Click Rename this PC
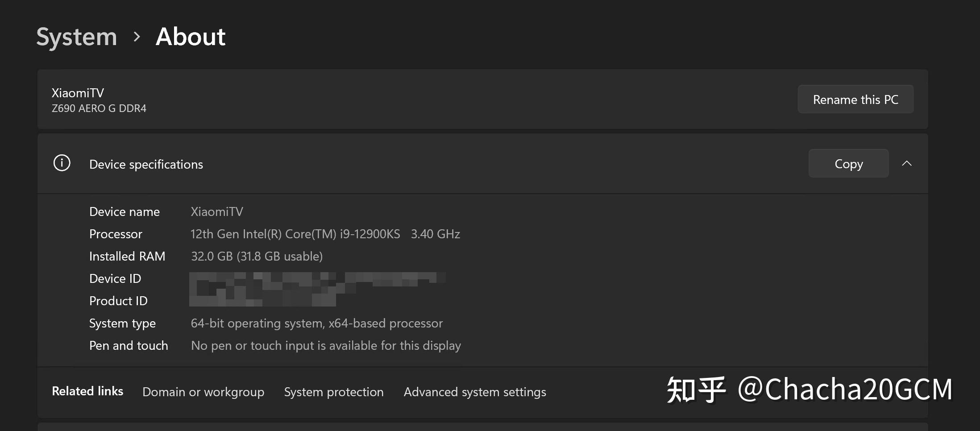The image size is (980, 431). (855, 99)
